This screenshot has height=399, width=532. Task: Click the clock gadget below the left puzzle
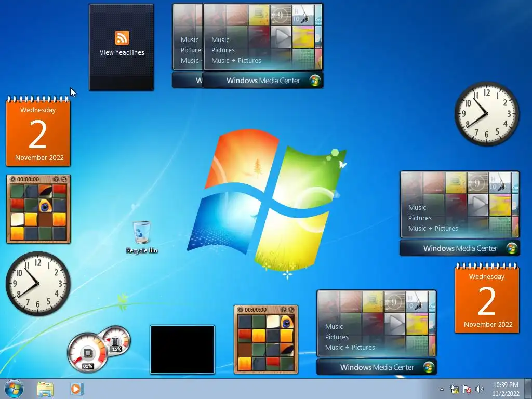(x=37, y=283)
